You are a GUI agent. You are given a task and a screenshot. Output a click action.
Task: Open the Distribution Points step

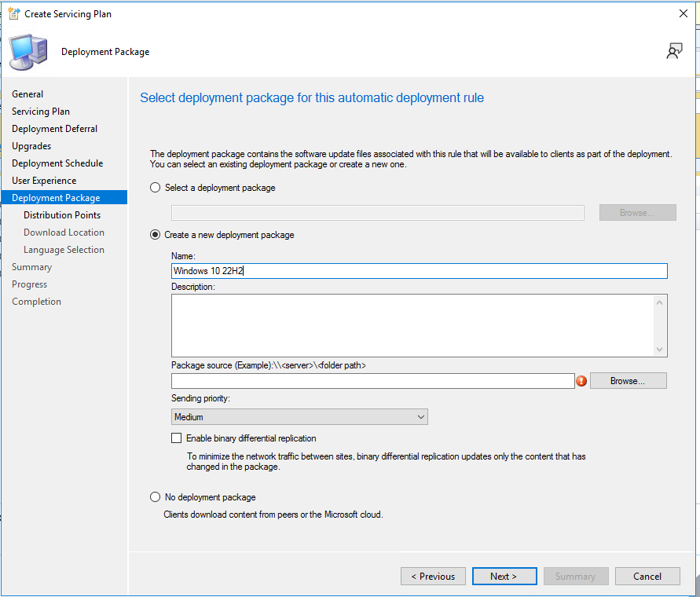(62, 215)
